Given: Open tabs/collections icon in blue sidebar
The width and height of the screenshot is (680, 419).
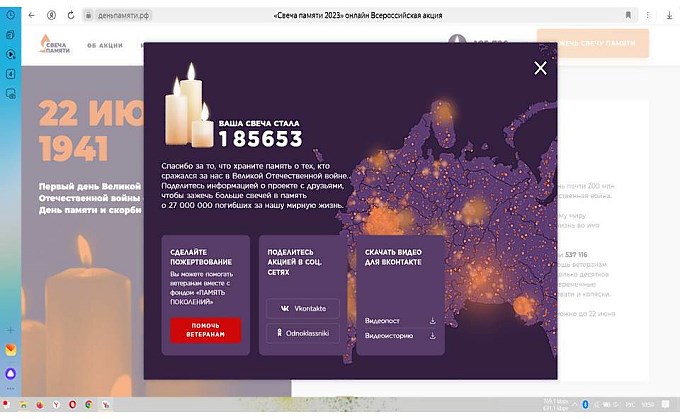Looking at the screenshot, I should click(x=10, y=35).
